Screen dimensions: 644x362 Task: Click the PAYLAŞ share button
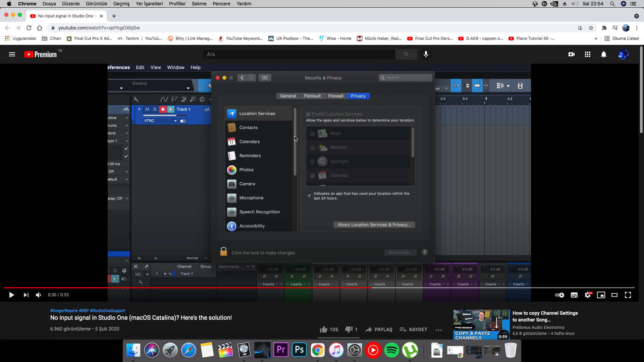379,329
